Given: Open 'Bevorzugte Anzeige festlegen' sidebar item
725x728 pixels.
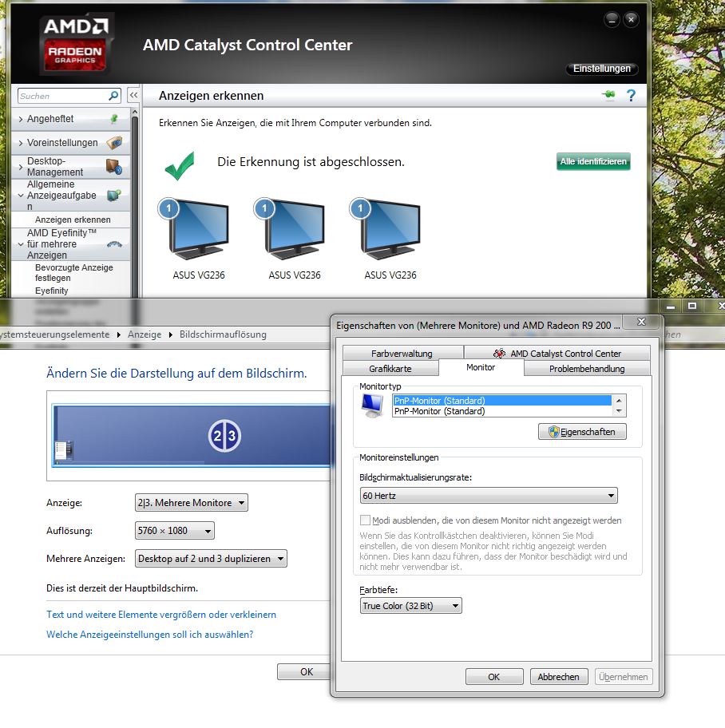Looking at the screenshot, I should (74, 273).
